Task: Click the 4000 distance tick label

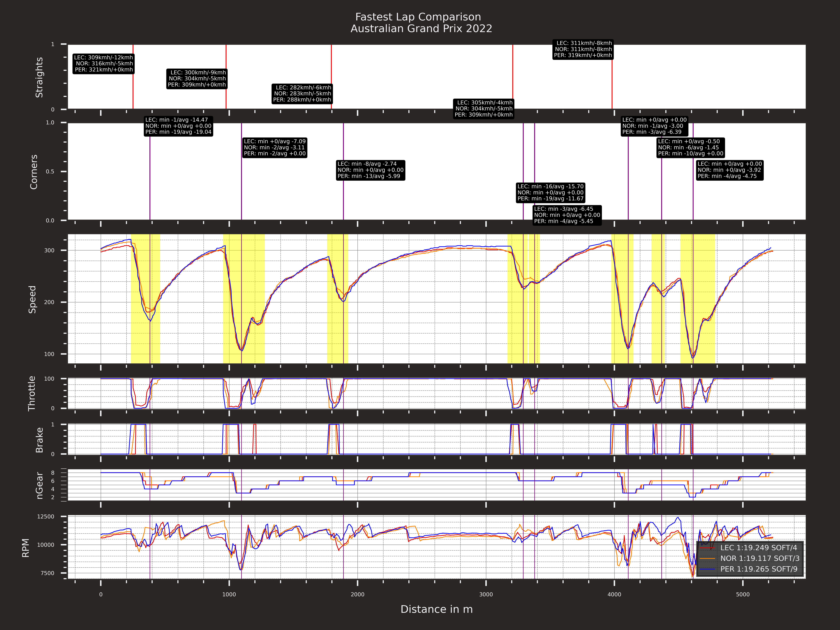Action: pos(614,595)
